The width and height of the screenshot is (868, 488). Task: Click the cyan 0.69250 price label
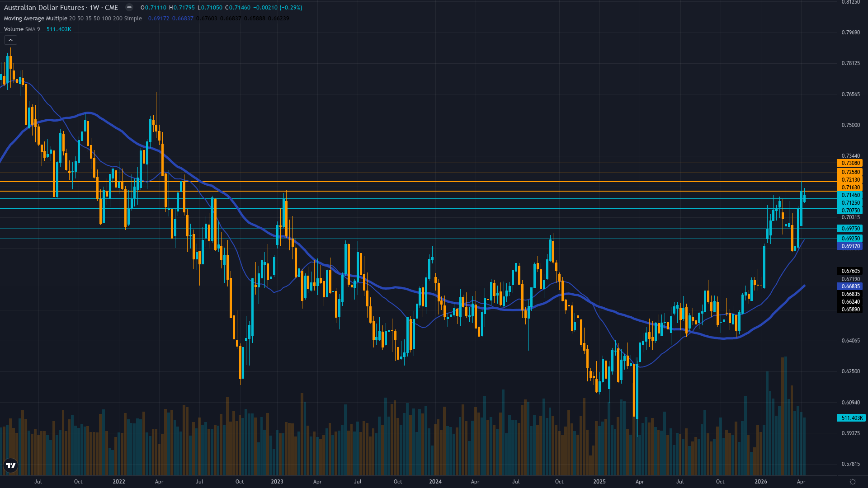pos(850,239)
